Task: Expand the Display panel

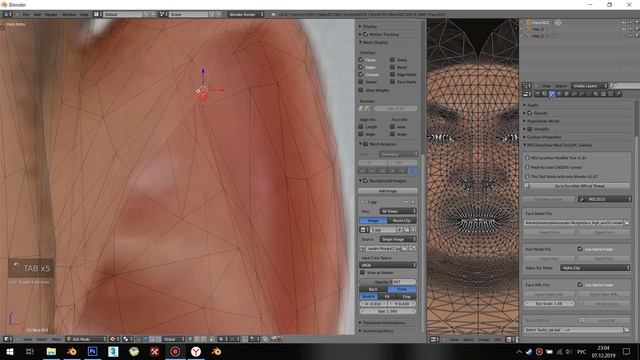Action: pyautogui.click(x=369, y=26)
